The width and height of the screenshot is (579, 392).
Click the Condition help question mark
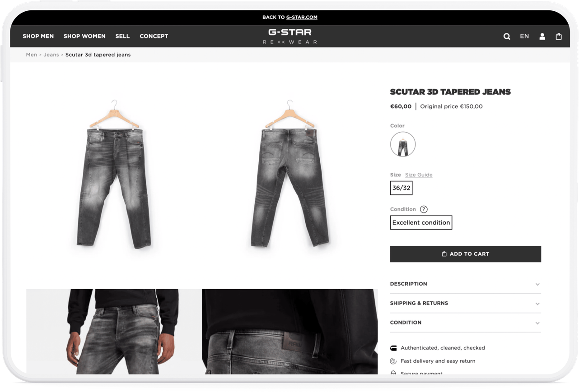tap(424, 209)
